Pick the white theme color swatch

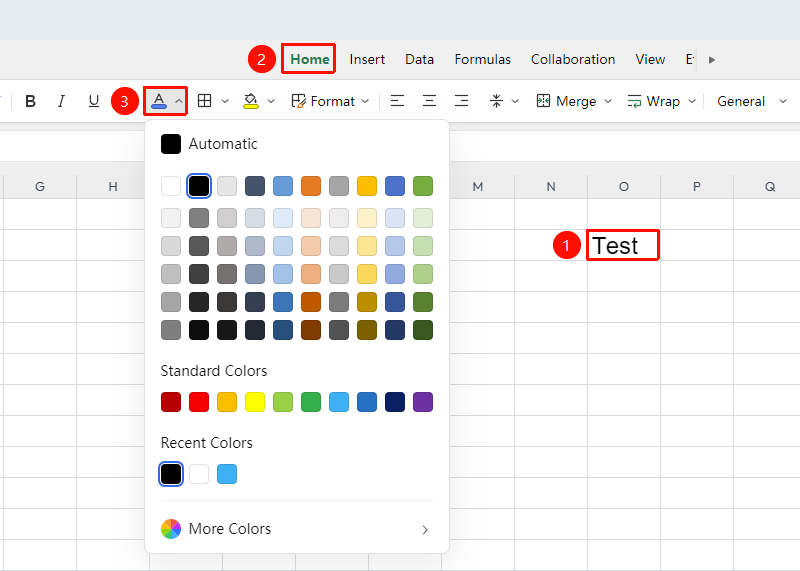[x=171, y=186]
